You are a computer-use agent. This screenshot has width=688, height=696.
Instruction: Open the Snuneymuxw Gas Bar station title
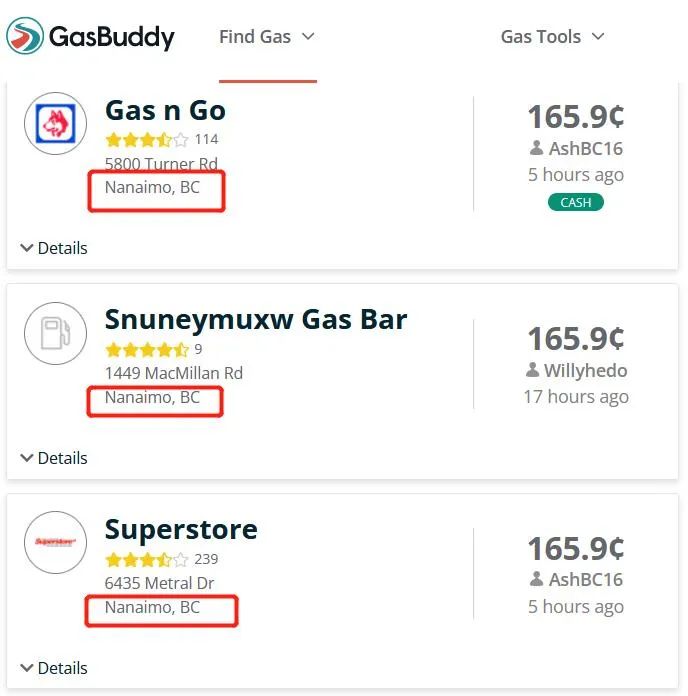256,320
